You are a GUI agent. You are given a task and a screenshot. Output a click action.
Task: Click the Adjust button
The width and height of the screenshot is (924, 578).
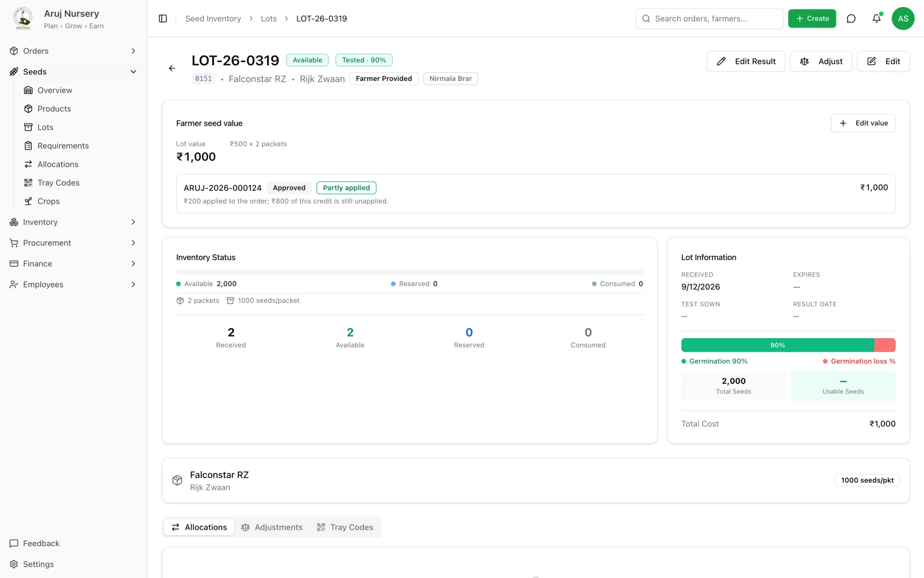pyautogui.click(x=821, y=61)
